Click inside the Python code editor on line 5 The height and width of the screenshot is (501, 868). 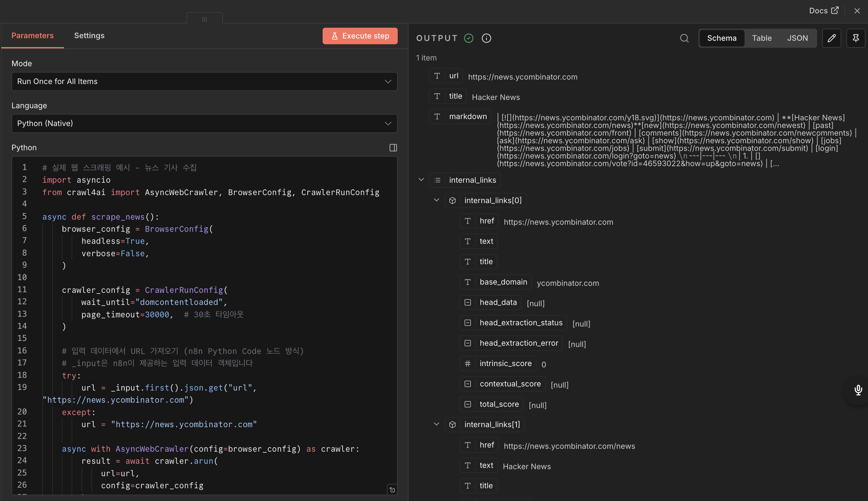pos(101,217)
